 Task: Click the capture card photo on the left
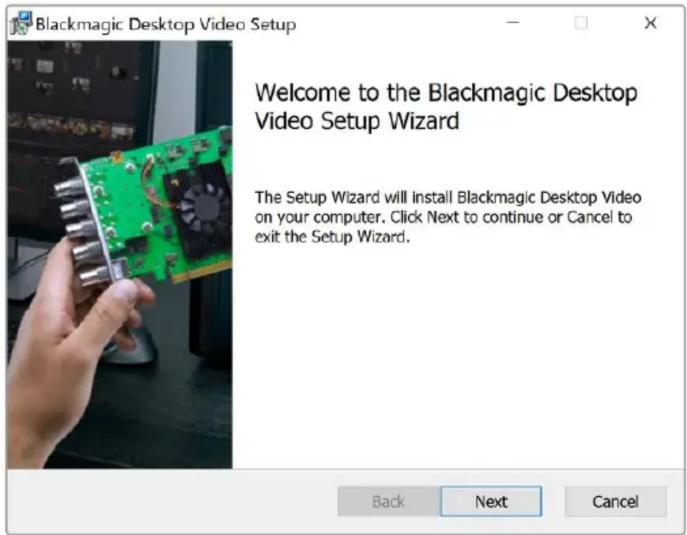(120, 255)
